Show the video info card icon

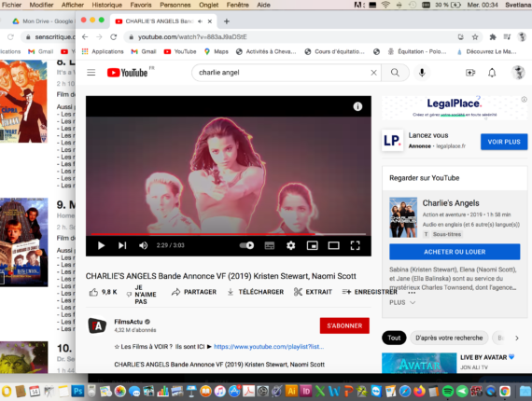point(357,106)
